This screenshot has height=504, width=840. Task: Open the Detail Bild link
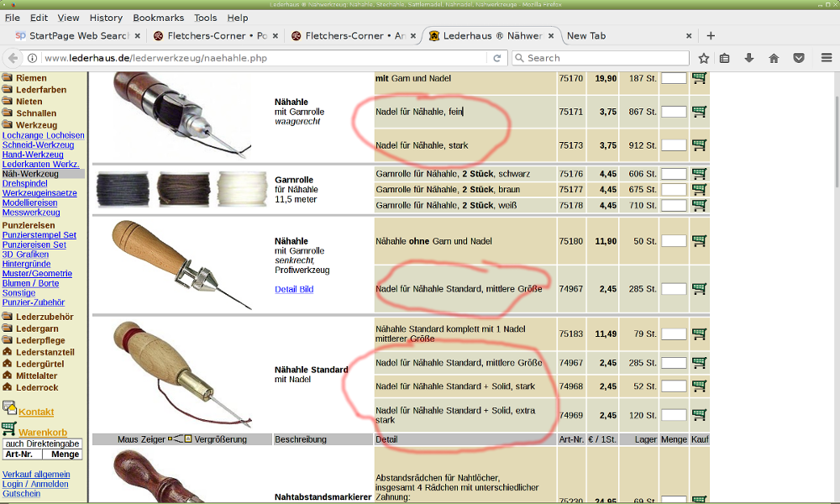tap(294, 289)
